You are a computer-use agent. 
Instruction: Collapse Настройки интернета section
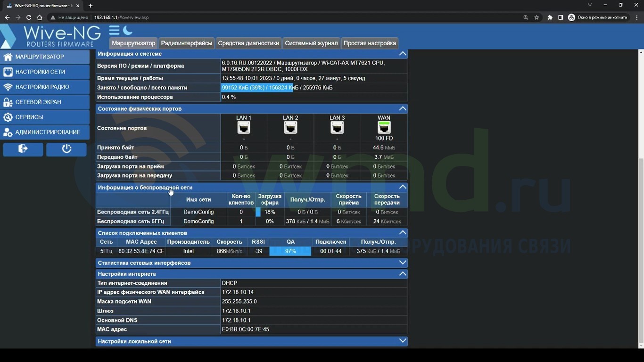coord(403,273)
